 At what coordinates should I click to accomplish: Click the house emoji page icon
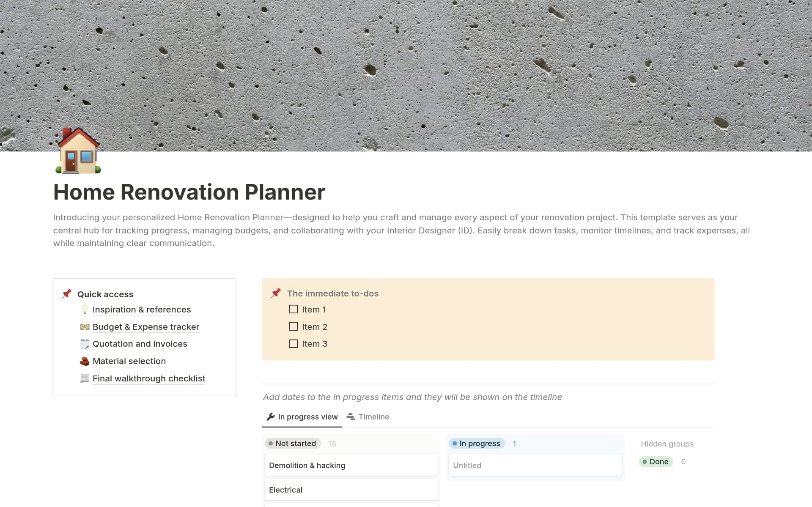point(78,151)
